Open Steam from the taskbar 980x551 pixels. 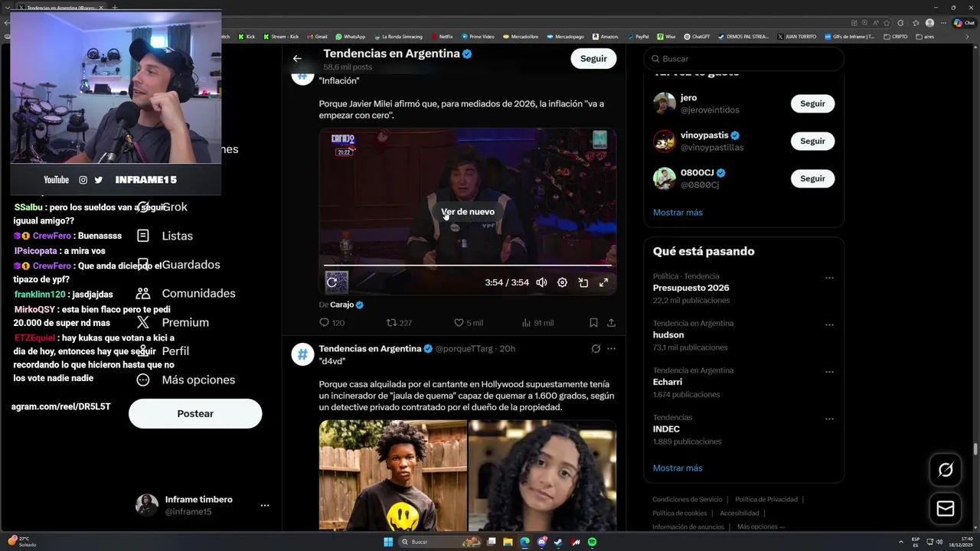tap(558, 542)
